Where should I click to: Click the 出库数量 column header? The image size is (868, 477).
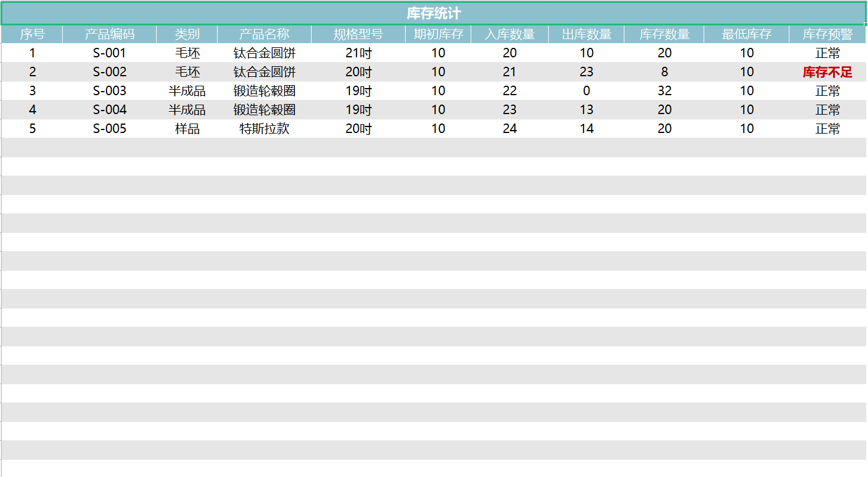pos(587,34)
